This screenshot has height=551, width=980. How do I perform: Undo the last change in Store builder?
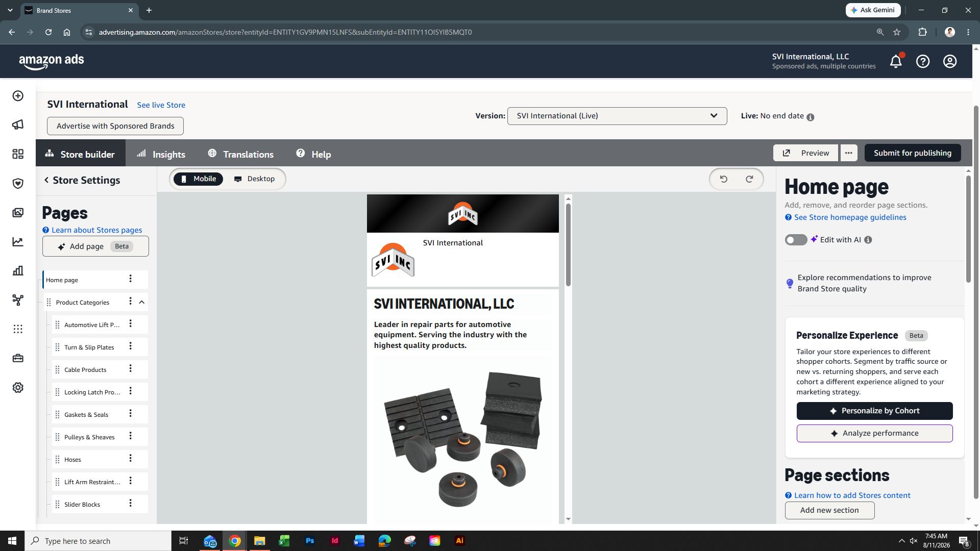click(723, 179)
